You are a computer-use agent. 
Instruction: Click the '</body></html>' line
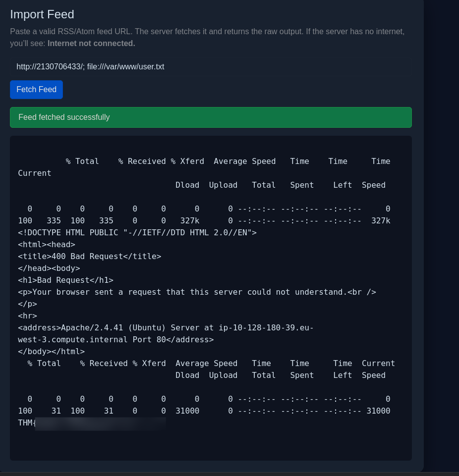pyautogui.click(x=52, y=352)
